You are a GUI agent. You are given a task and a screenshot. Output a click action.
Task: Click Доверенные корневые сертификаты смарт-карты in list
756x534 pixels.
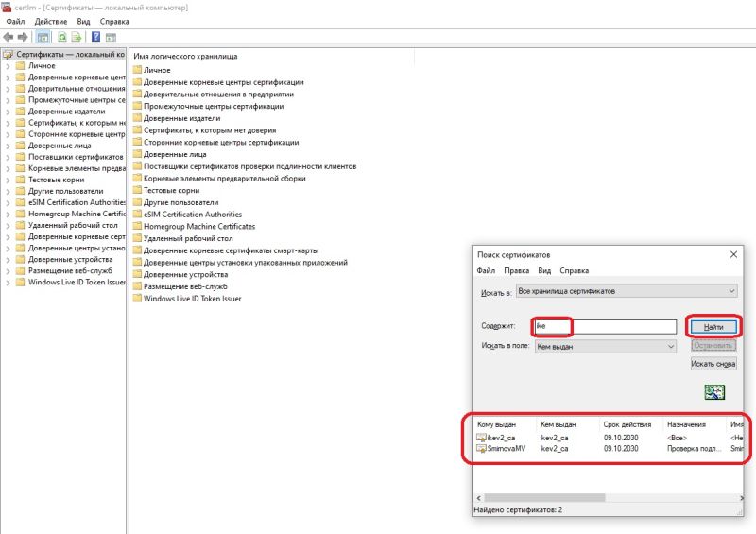pos(231,250)
